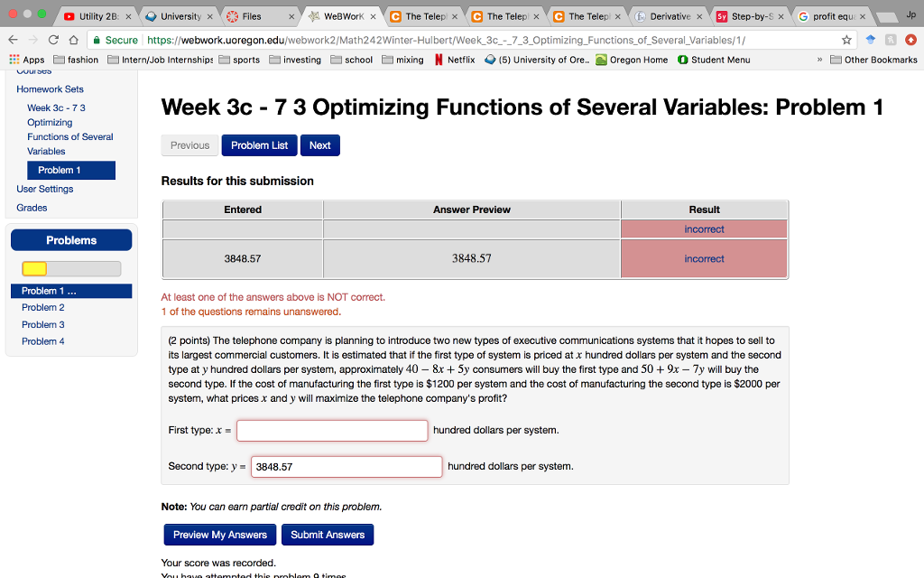Bookmark this page with the star icon
Image resolution: width=924 pixels, height=578 pixels.
tap(846, 41)
